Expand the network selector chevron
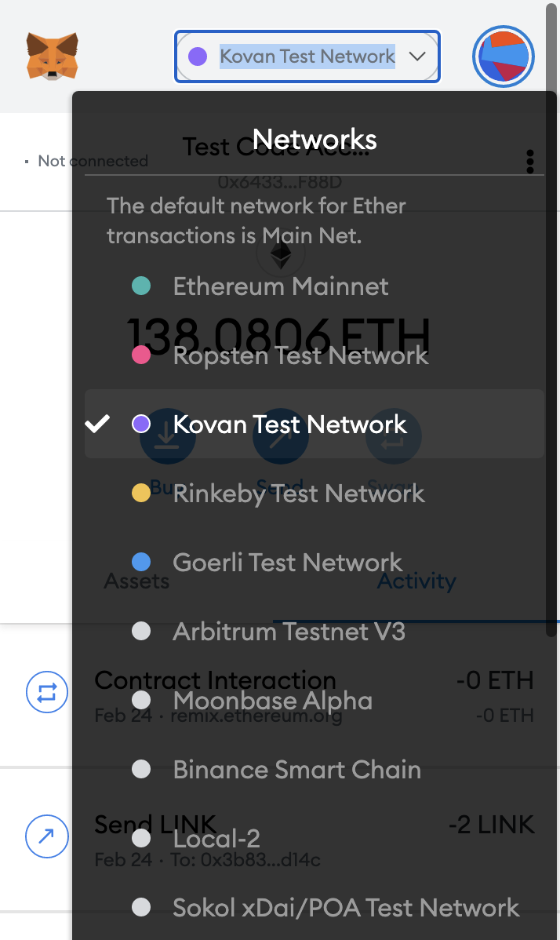Screen dimensions: 560x940 click(418, 56)
